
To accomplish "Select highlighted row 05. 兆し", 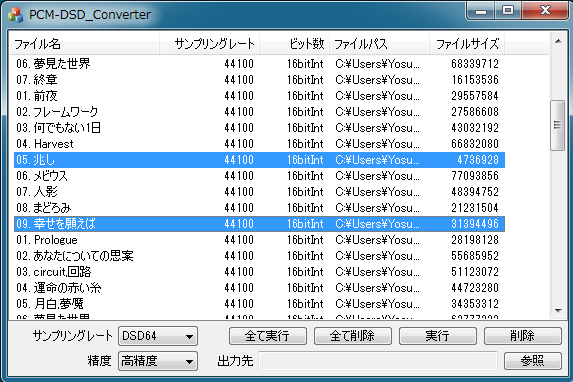I will 259,160.
